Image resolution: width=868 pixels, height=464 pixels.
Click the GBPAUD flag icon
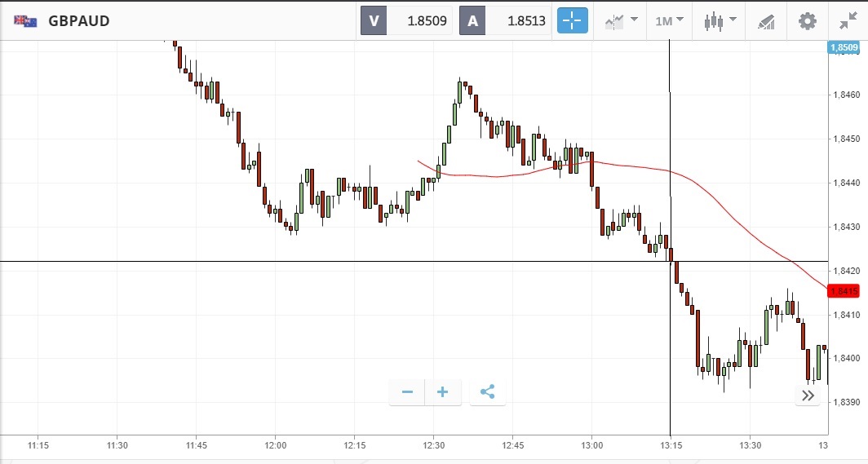coord(24,20)
